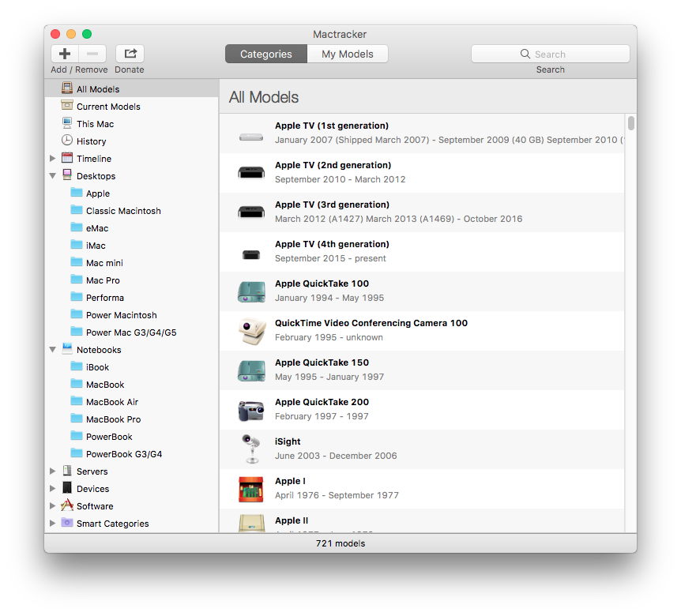681x616 pixels.
Task: Click the Search input field
Action: pyautogui.click(x=551, y=54)
